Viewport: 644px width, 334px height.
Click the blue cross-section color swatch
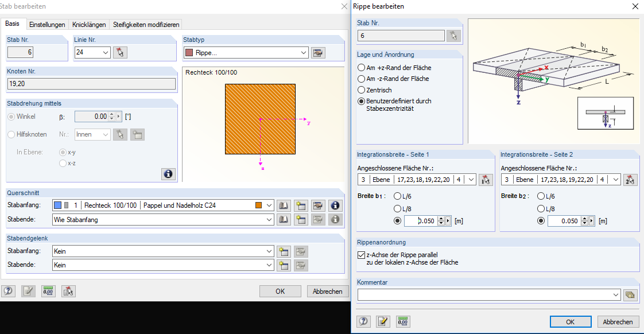click(x=58, y=205)
